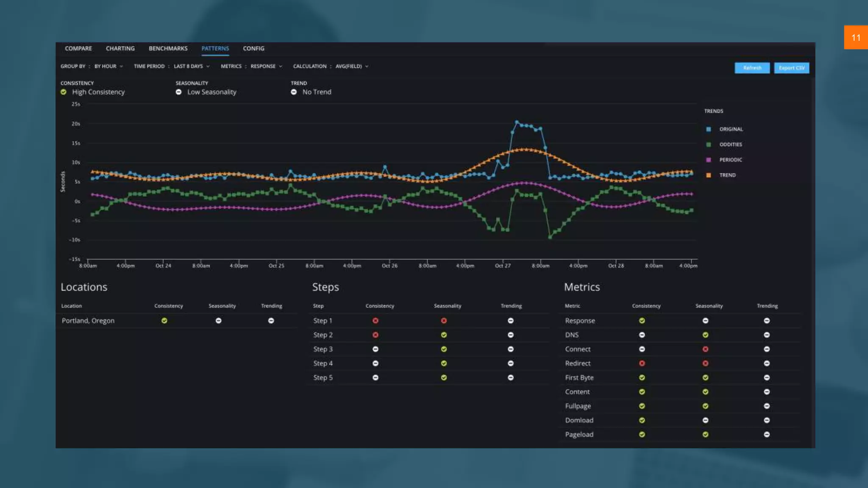Click the Export CSV button
This screenshot has width=868, height=488.
click(791, 68)
